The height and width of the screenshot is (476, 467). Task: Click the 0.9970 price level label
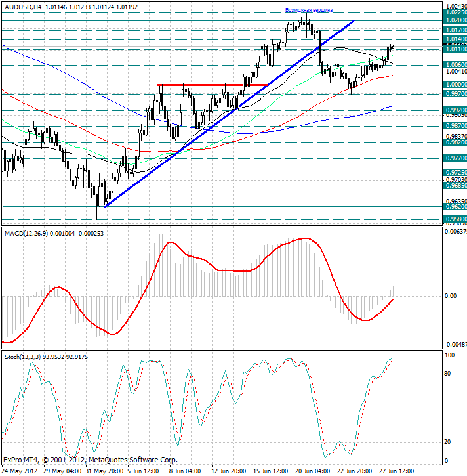tap(455, 94)
